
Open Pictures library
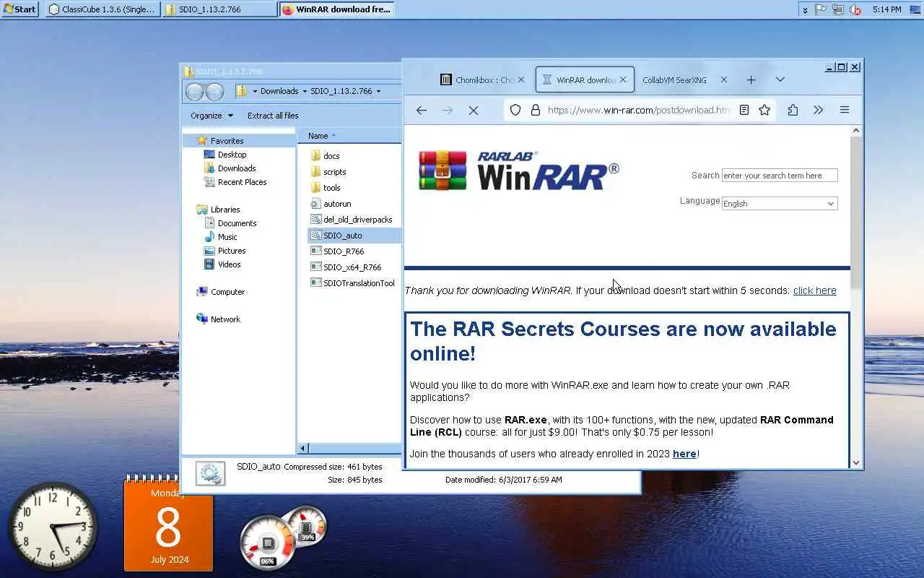point(232,251)
